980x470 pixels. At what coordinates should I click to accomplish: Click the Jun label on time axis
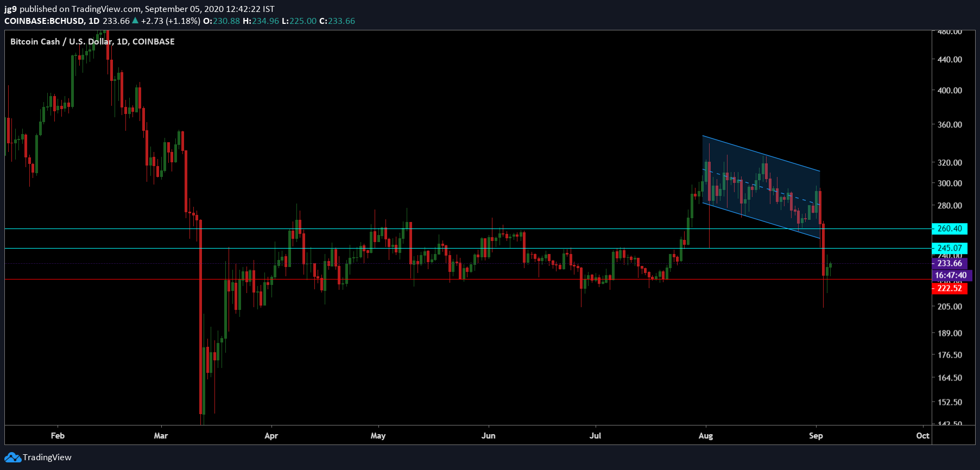(x=488, y=436)
